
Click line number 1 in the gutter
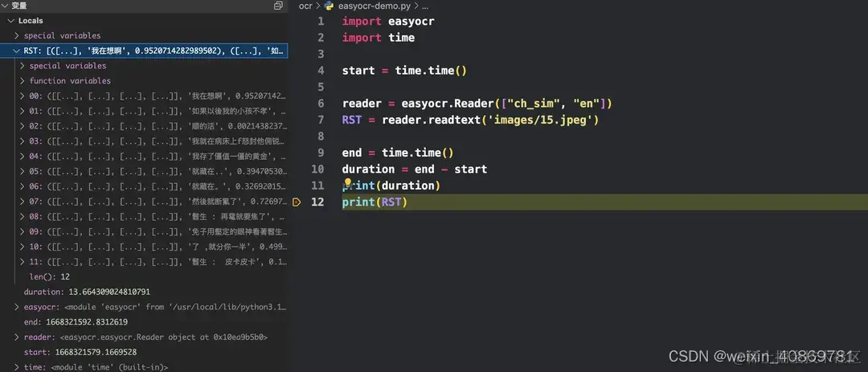tap(321, 22)
